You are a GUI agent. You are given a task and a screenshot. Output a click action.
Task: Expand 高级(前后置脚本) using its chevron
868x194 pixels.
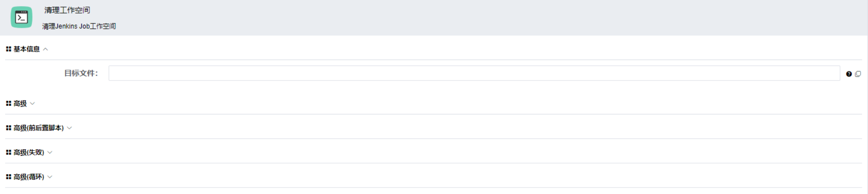click(70, 128)
